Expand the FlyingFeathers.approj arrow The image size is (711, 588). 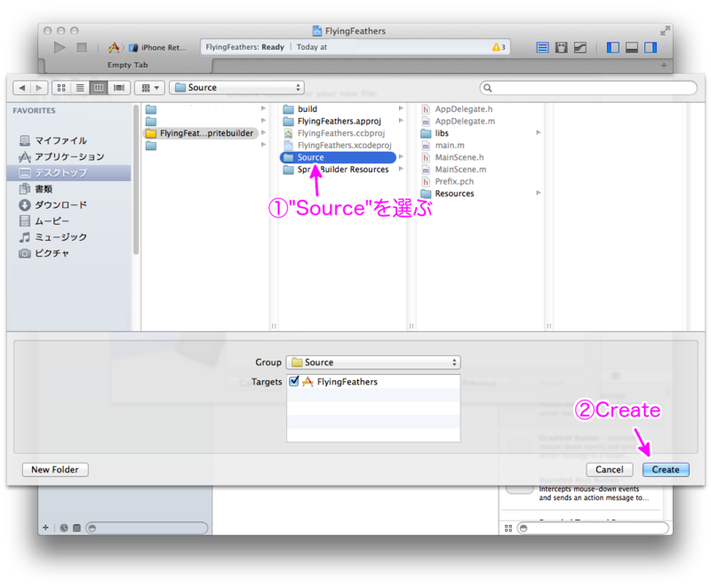tap(401, 121)
